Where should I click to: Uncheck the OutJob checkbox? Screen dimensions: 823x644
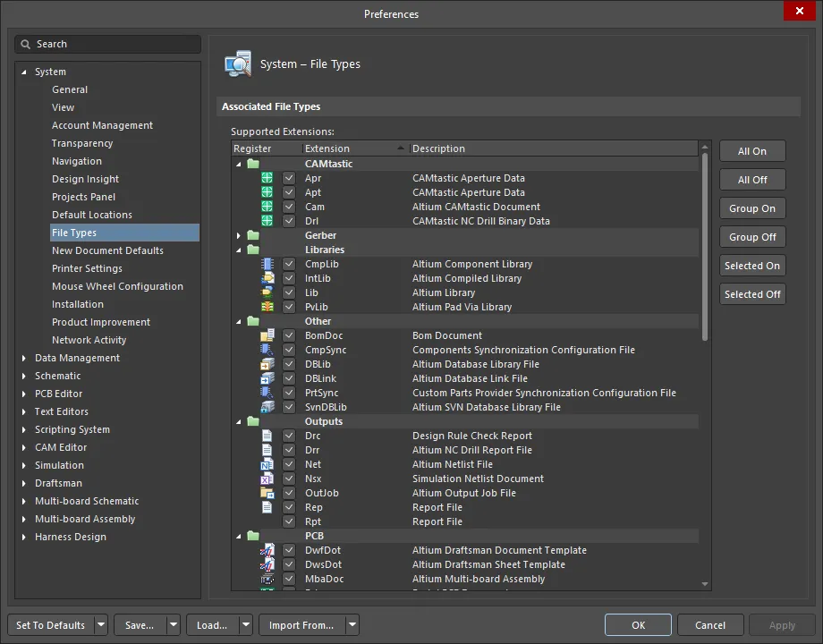click(x=289, y=493)
